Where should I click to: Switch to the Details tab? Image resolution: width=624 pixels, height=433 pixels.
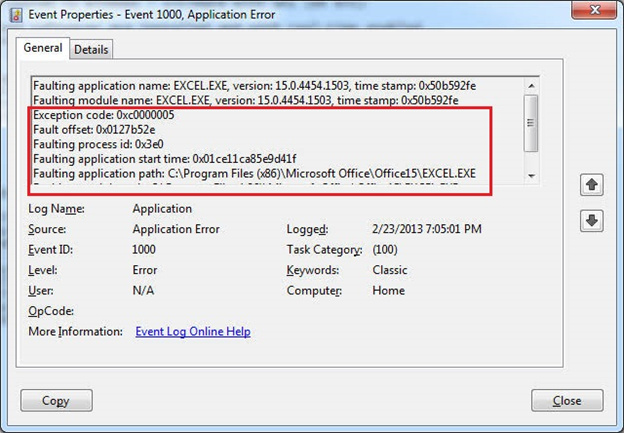pyautogui.click(x=91, y=49)
